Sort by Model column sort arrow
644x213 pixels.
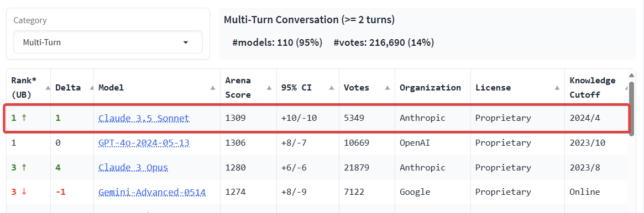213,88
